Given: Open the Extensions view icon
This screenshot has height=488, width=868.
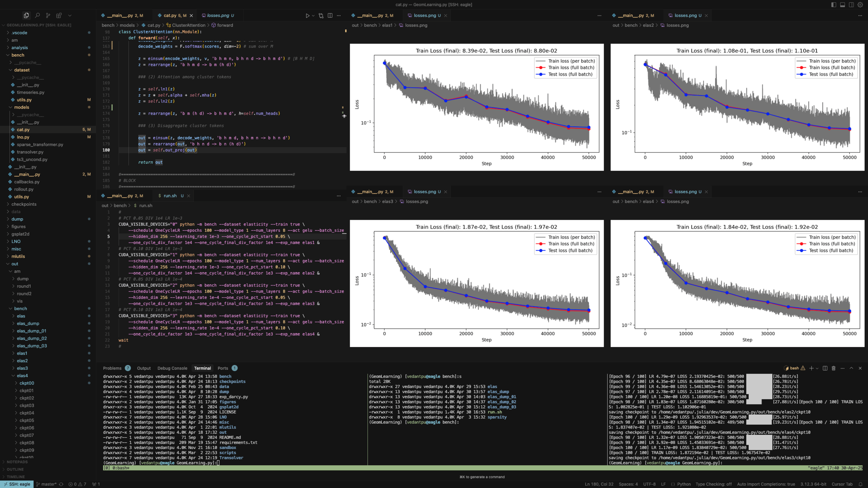Looking at the screenshot, I should [59, 16].
